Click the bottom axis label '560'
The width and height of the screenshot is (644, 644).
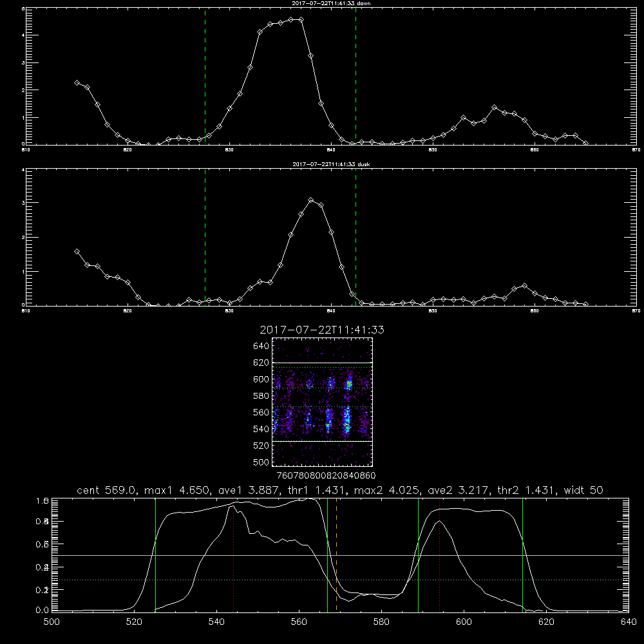pos(299,622)
